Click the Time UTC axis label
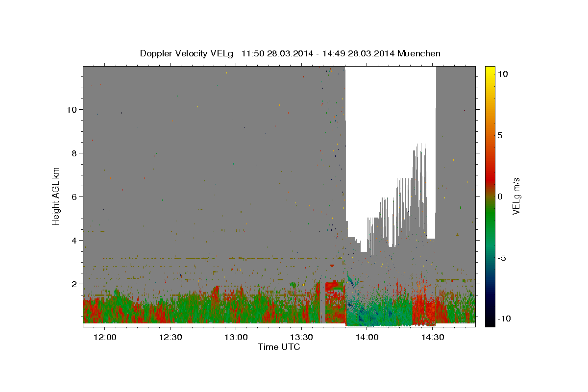 (279, 347)
